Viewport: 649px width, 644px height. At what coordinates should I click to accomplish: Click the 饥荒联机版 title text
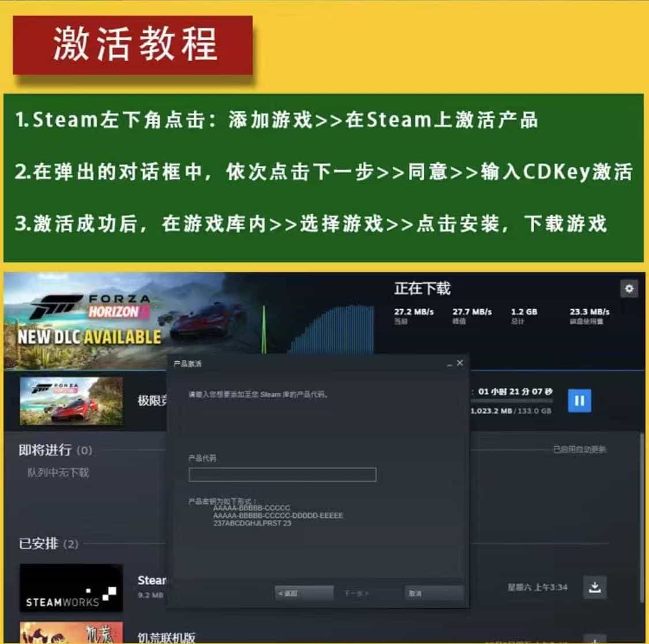[x=166, y=638]
